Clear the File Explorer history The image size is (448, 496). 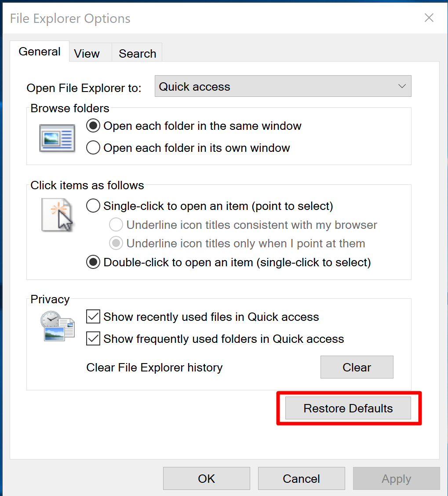point(357,367)
